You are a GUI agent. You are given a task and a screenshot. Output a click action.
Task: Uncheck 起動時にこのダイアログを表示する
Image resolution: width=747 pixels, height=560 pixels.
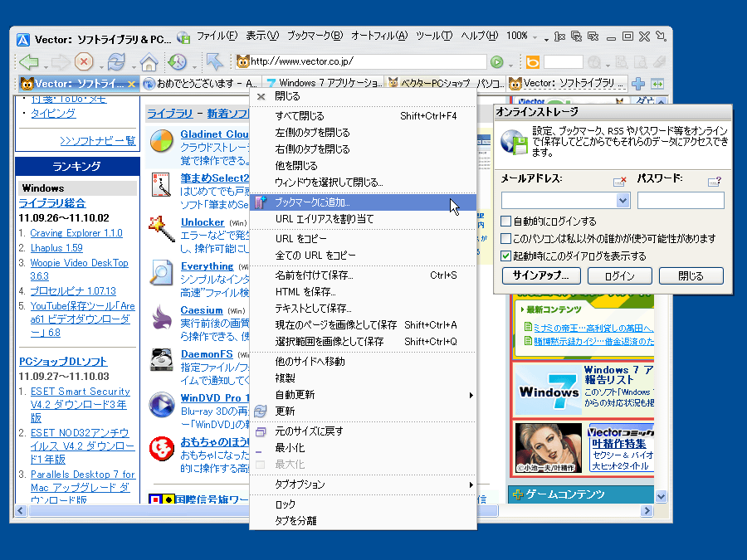click(x=506, y=256)
